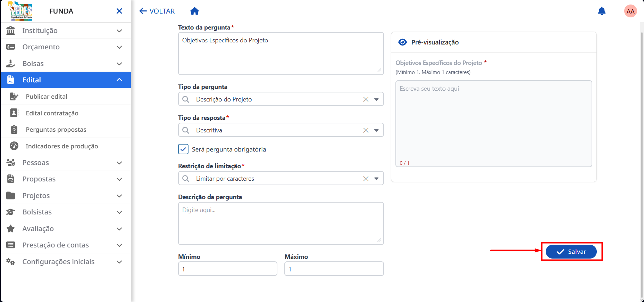Viewport: 644px width, 302px height.
Task: Click the Configurações iniciais gears icon
Action: (11, 262)
